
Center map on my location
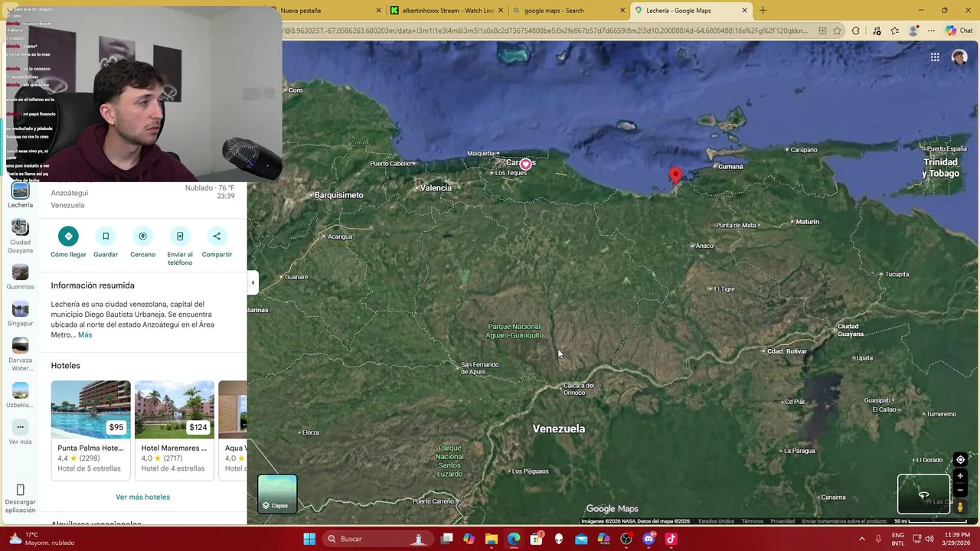[x=960, y=460]
